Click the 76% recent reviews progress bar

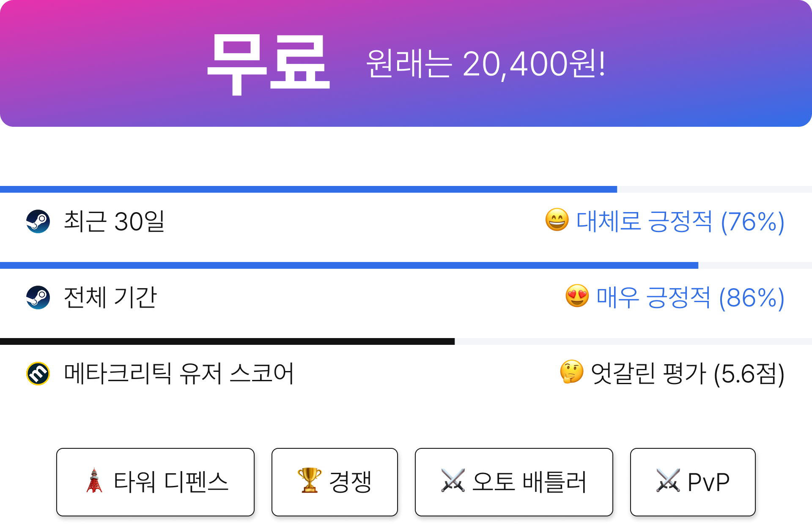click(x=406, y=189)
